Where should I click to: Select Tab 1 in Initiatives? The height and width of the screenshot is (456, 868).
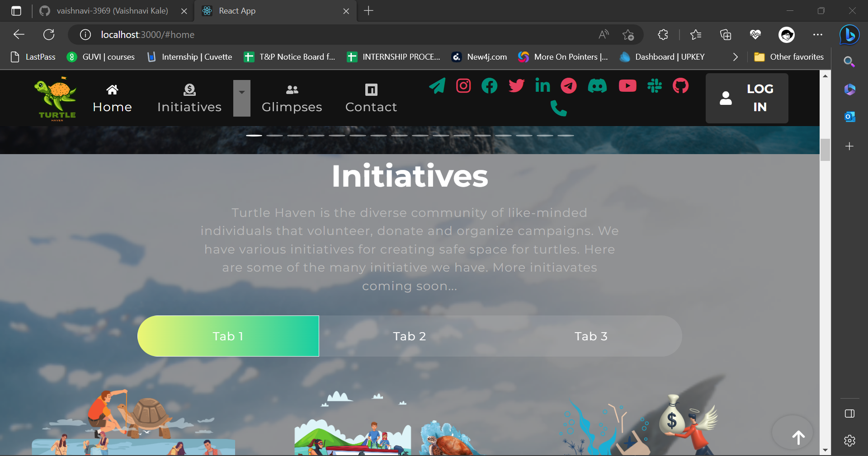click(x=228, y=336)
